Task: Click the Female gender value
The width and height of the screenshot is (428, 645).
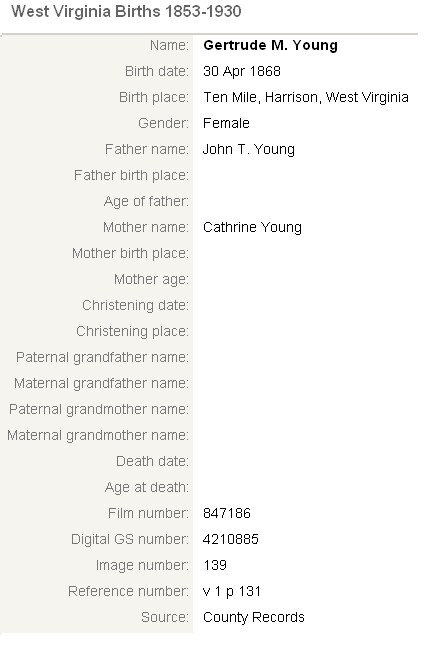Action: (x=226, y=123)
